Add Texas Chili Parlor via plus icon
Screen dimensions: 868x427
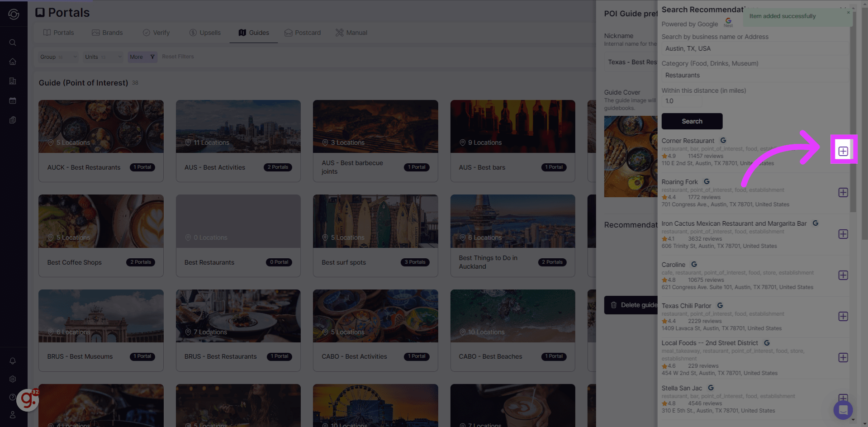[x=843, y=316]
